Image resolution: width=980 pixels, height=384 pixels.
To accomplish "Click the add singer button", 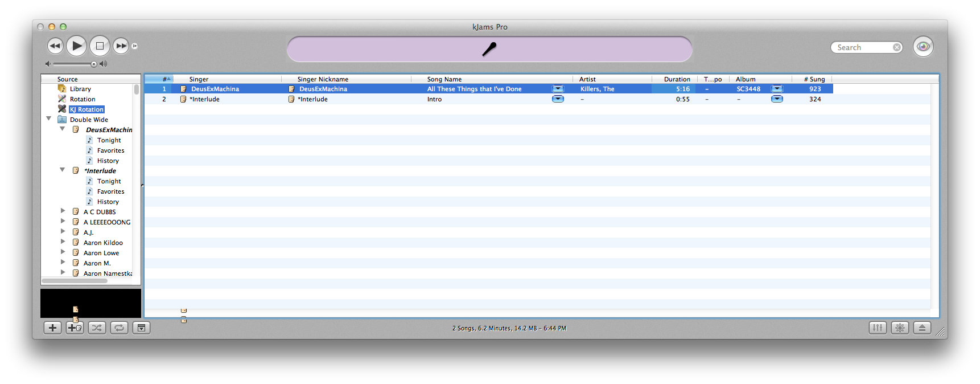I will coord(75,328).
